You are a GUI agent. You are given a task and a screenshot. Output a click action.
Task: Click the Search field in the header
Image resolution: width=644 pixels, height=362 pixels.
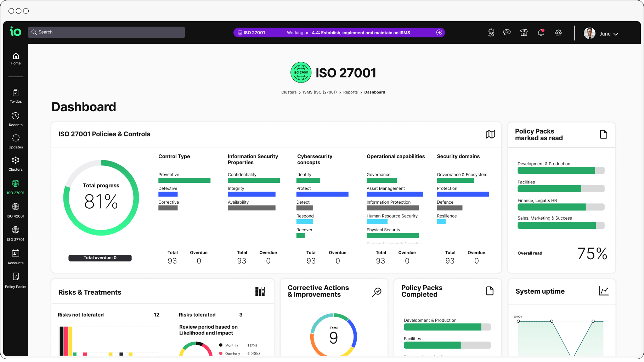coord(106,32)
